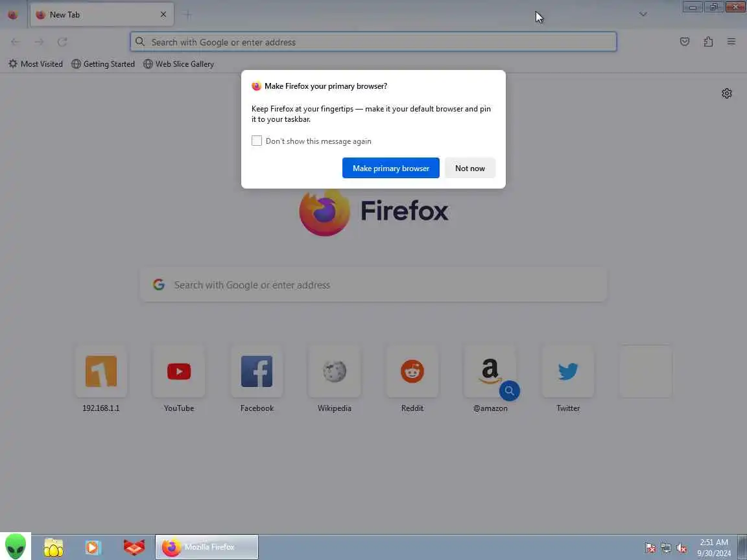Open the clock showing 2:51 AM
747x560 pixels.
pyautogui.click(x=714, y=548)
